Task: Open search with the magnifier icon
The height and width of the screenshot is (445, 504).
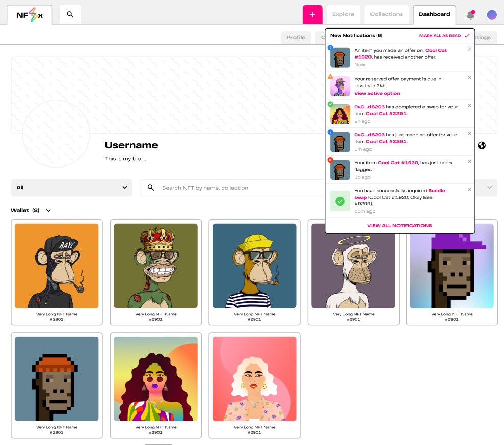Action: pos(70,15)
